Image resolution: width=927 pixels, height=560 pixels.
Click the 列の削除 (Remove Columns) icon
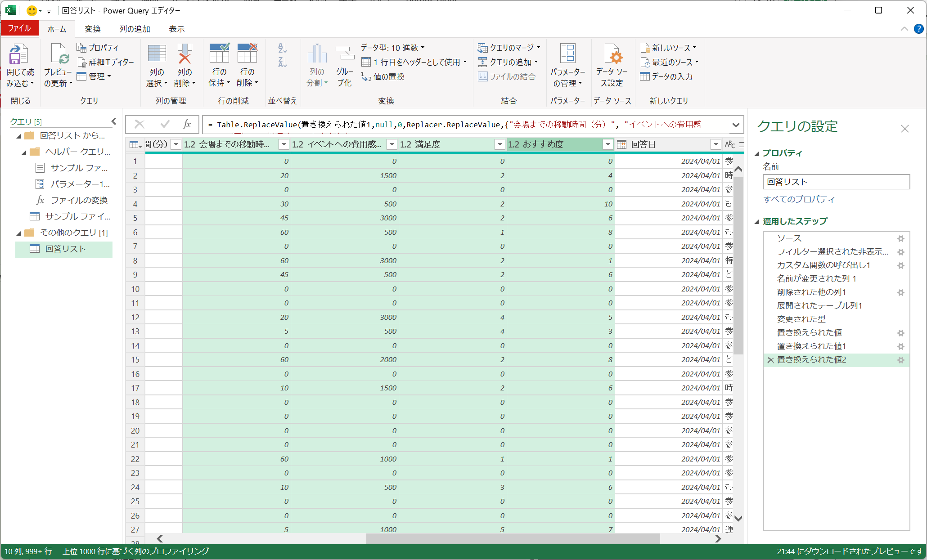coord(184,53)
